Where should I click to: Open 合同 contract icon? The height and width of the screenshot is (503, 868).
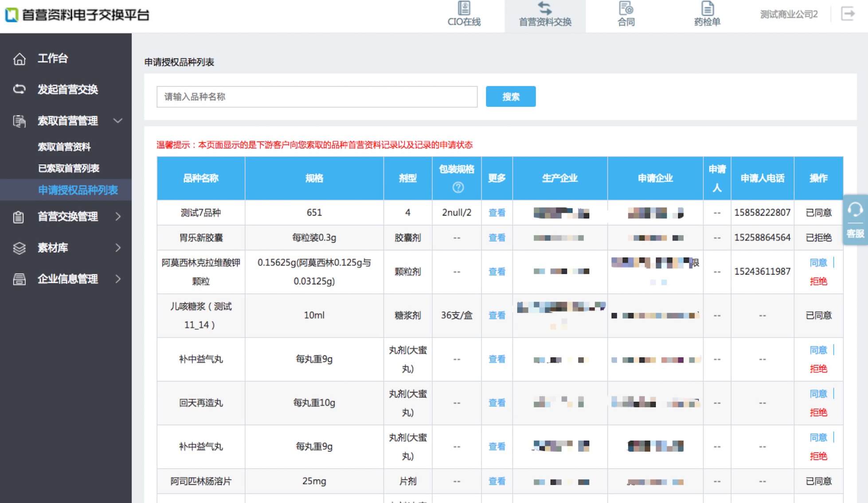[x=626, y=8]
